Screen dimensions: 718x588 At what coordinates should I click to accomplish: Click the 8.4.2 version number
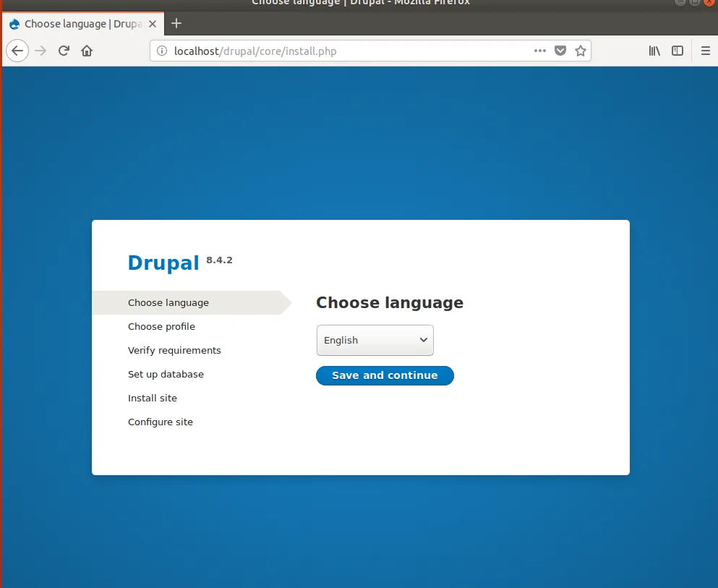point(219,260)
